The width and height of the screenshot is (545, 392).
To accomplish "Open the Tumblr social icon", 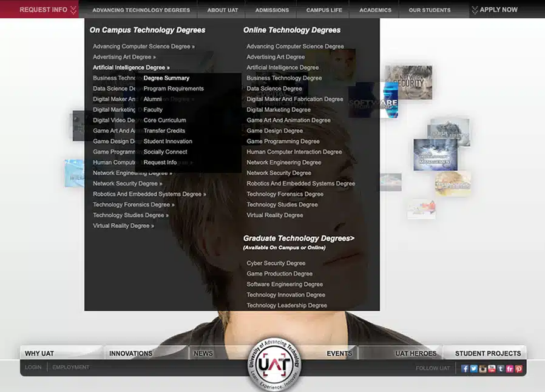I will point(501,368).
